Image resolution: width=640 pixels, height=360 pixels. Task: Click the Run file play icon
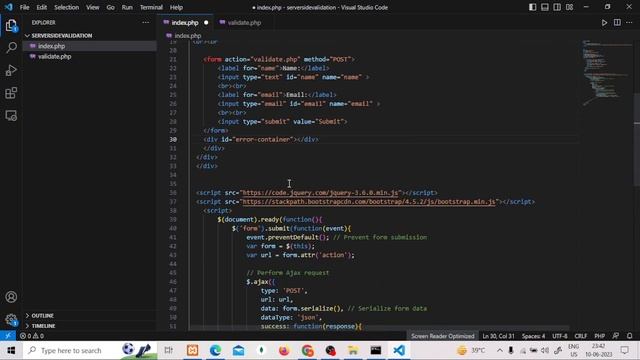604,23
